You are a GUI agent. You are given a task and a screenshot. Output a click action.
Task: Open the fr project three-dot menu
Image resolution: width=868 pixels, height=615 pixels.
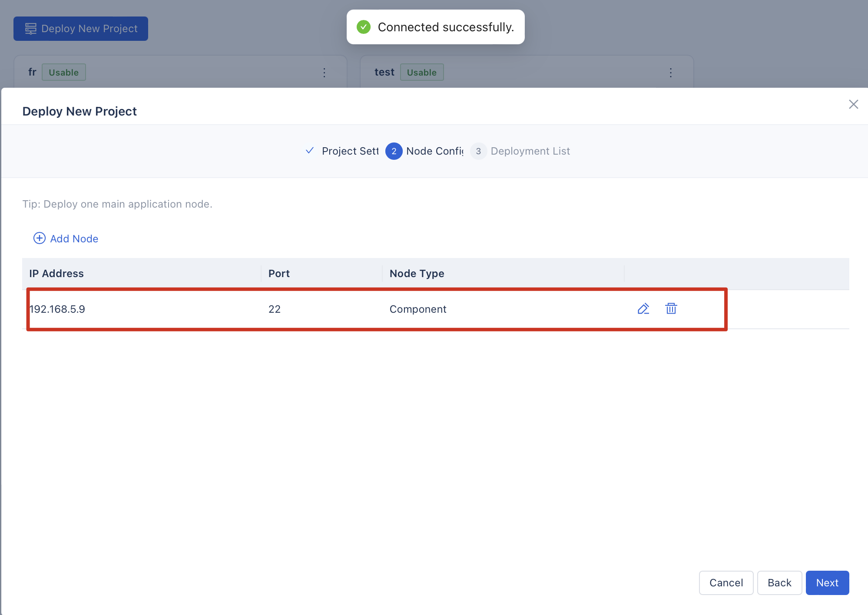point(324,73)
